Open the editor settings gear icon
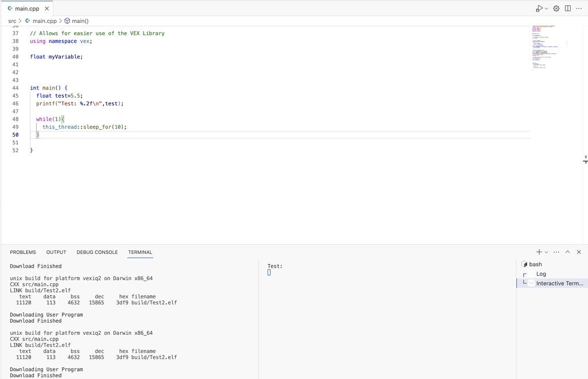The image size is (588, 379). coord(556,8)
